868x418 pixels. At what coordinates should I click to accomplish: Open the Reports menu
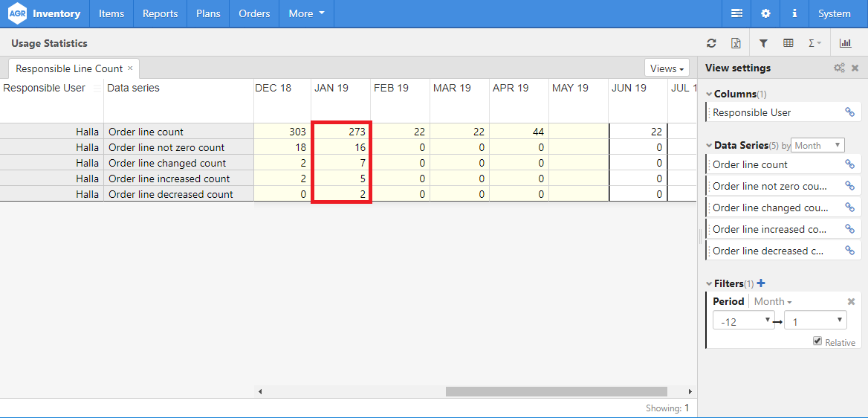coord(160,13)
